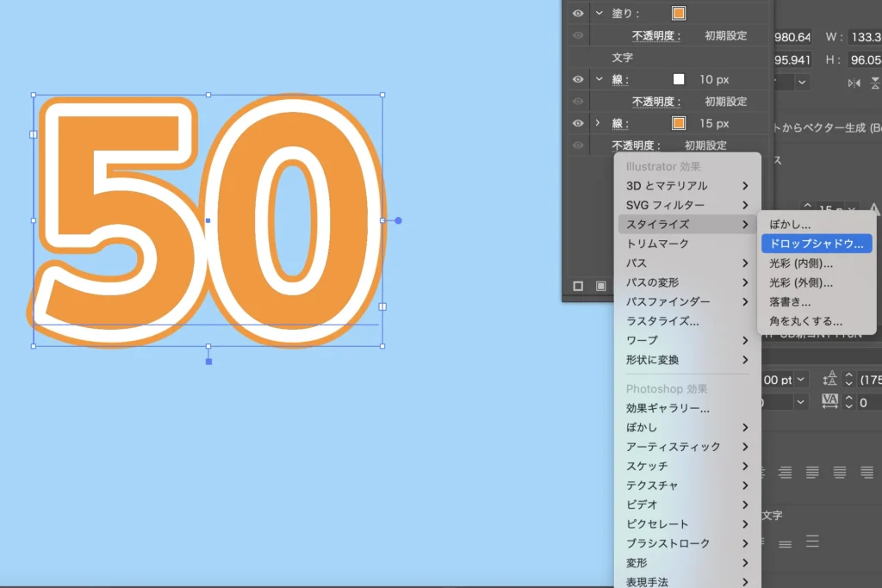Hide the 塗り fill attribute via eye icon
This screenshot has height=588, width=882.
pyautogui.click(x=578, y=13)
